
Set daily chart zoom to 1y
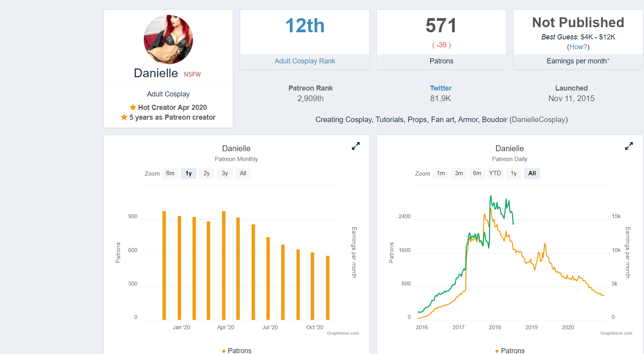514,173
